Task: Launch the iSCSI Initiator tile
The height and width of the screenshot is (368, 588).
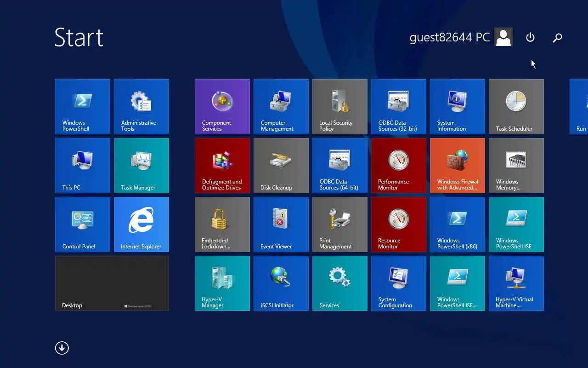Action: (281, 283)
